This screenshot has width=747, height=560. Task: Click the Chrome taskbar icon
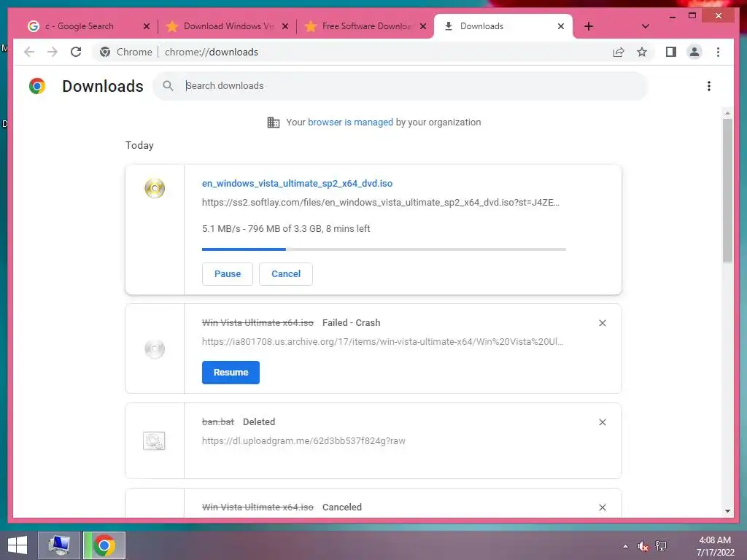[104, 545]
